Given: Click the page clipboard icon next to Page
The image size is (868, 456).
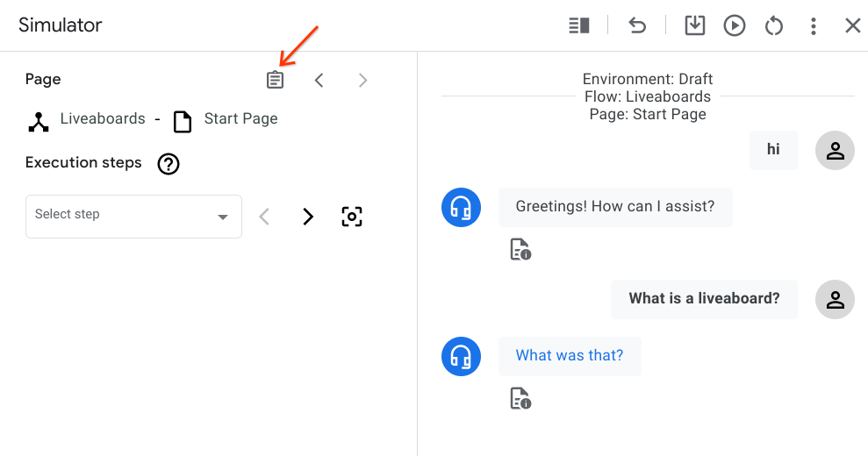Looking at the screenshot, I should click(x=276, y=80).
